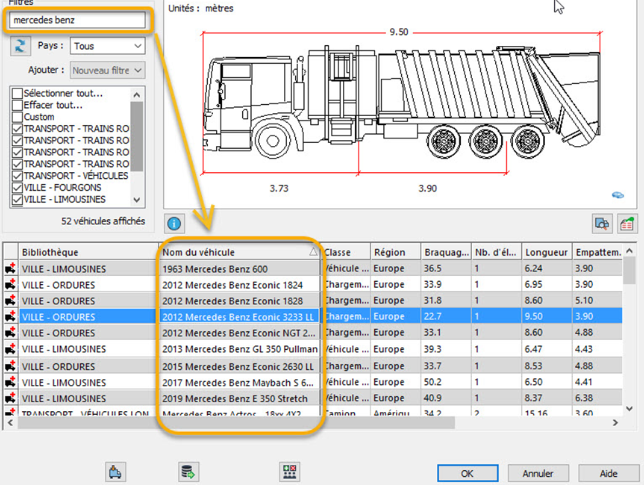Click horizontal scroll left arrow
The image size is (644, 485).
[x=10, y=423]
